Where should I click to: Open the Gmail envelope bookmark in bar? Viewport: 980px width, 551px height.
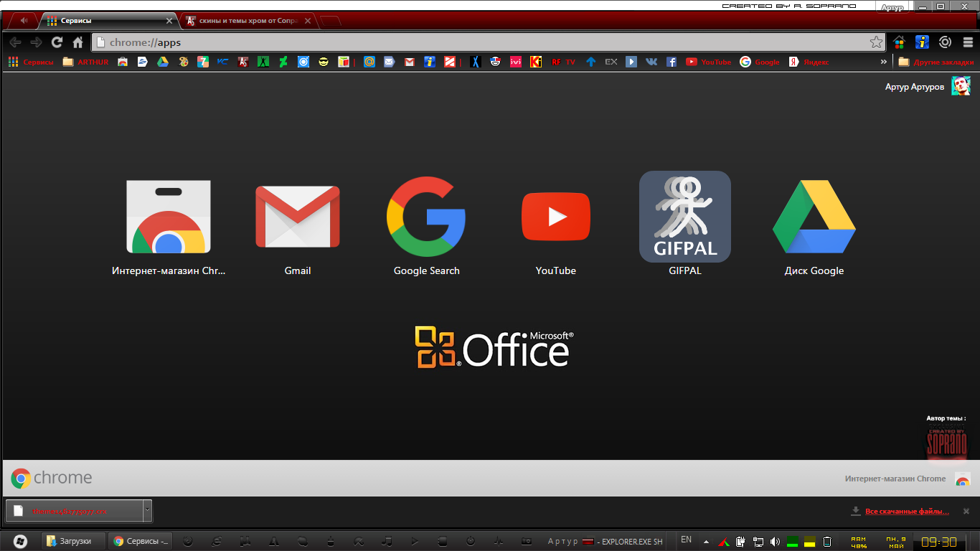409,62
